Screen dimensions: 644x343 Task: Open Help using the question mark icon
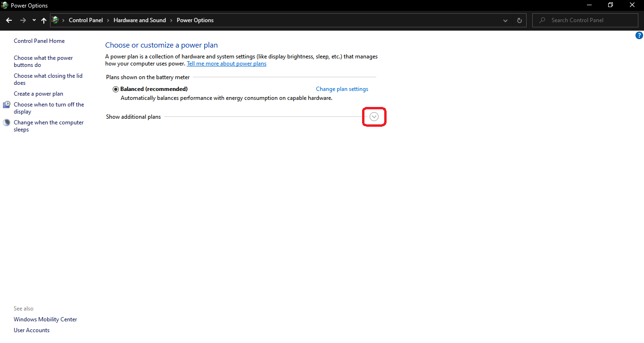[x=639, y=35]
